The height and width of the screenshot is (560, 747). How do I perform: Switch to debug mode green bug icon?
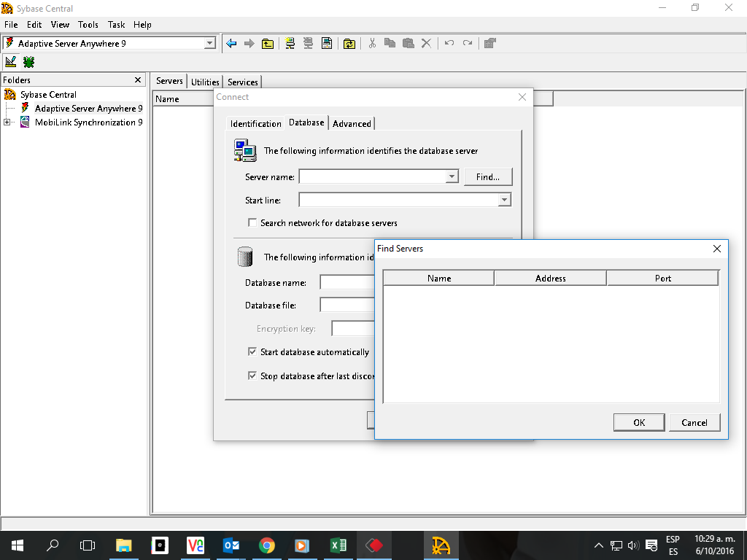coord(28,62)
